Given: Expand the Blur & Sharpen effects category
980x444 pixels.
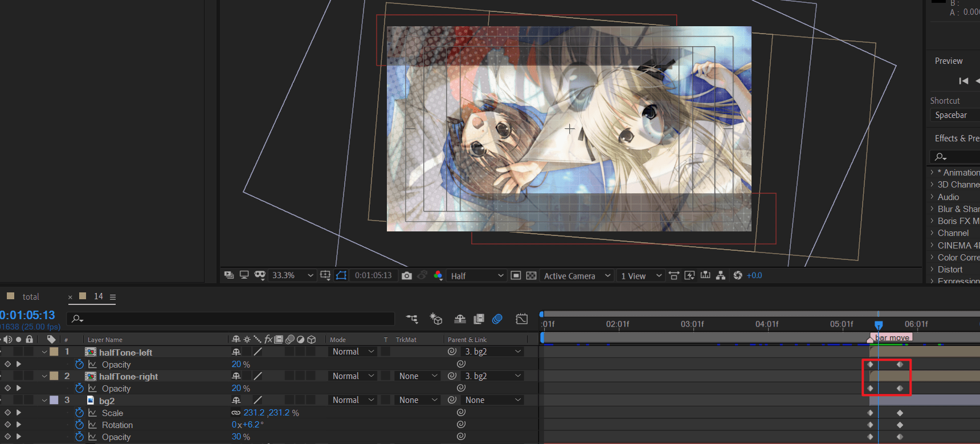Looking at the screenshot, I should coord(932,209).
